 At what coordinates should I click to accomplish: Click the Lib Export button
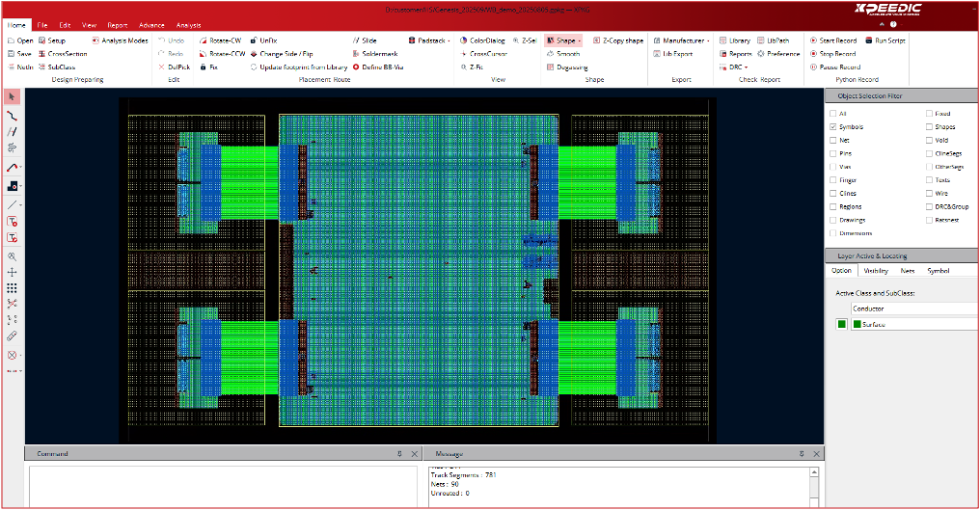click(x=675, y=54)
